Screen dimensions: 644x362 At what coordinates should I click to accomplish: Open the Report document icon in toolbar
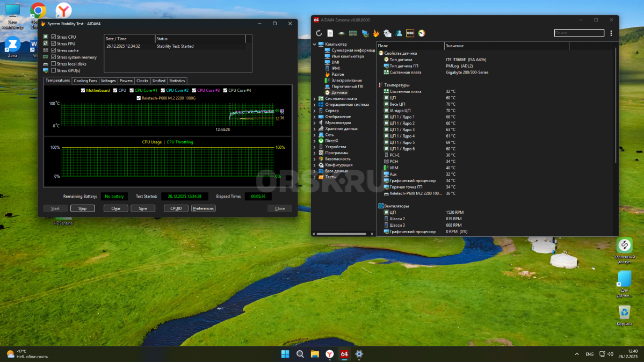(x=330, y=33)
